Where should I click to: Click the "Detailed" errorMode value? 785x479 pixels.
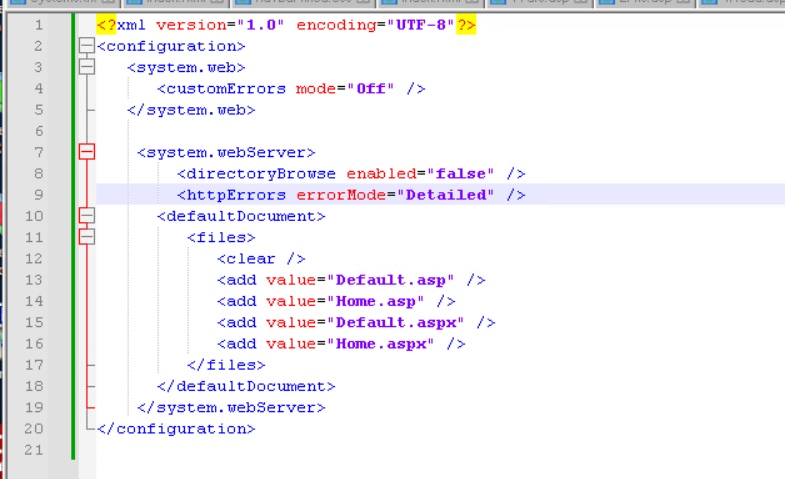[x=448, y=195]
